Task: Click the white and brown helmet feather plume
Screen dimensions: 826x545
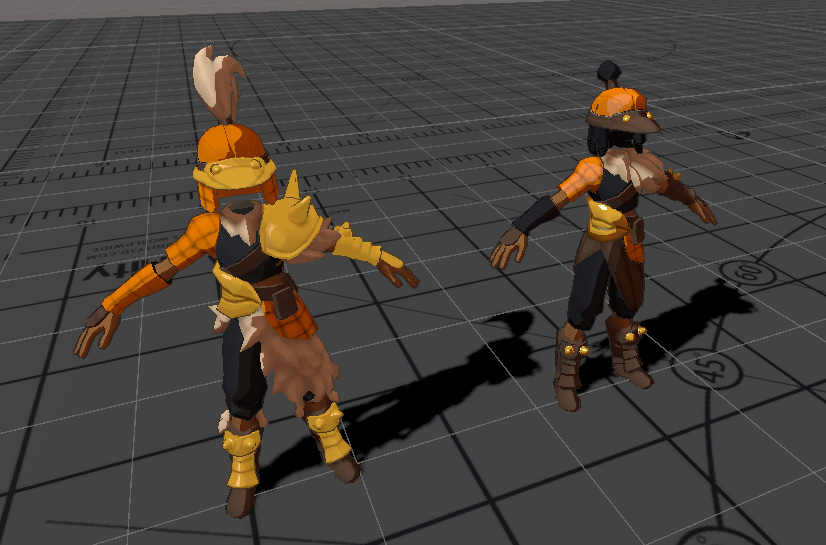Action: click(x=218, y=84)
